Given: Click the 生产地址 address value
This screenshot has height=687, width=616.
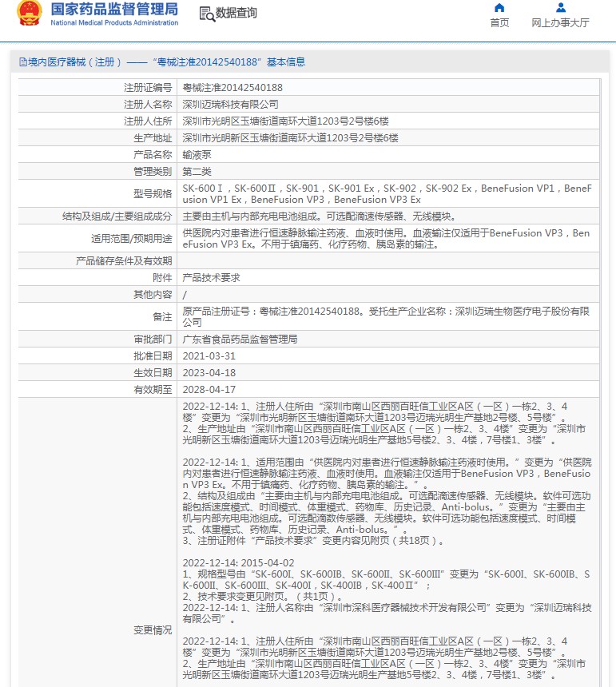Looking at the screenshot, I should (291, 138).
